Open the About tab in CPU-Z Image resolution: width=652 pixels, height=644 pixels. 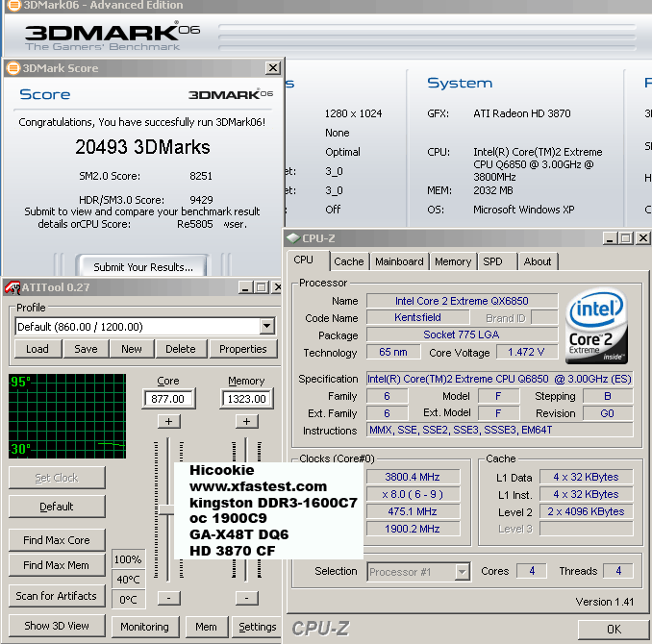point(538,261)
